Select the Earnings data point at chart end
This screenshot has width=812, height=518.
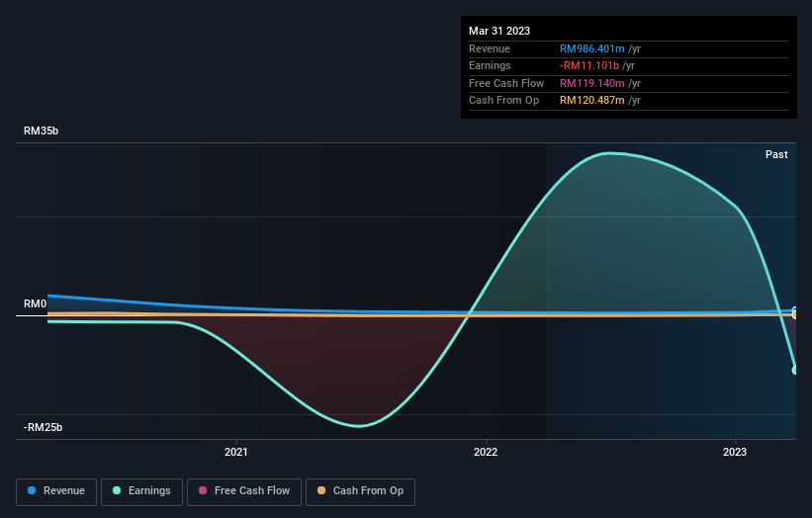click(x=795, y=370)
